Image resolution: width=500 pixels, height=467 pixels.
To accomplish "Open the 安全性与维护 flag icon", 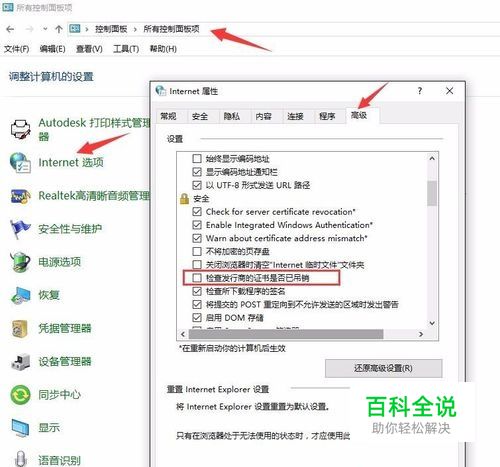I will [x=20, y=229].
